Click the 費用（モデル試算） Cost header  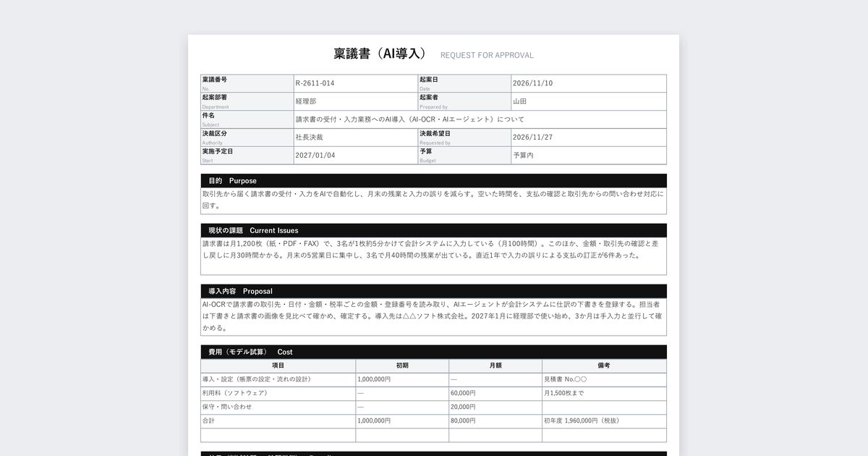pos(433,352)
